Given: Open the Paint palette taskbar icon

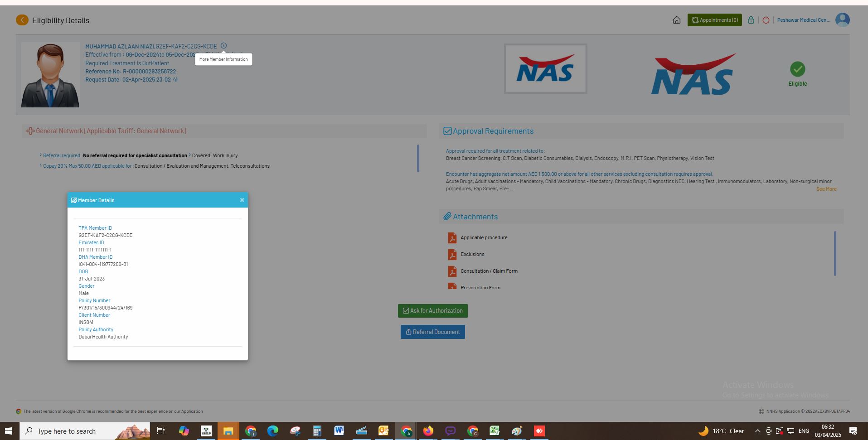Looking at the screenshot, I should (x=517, y=431).
